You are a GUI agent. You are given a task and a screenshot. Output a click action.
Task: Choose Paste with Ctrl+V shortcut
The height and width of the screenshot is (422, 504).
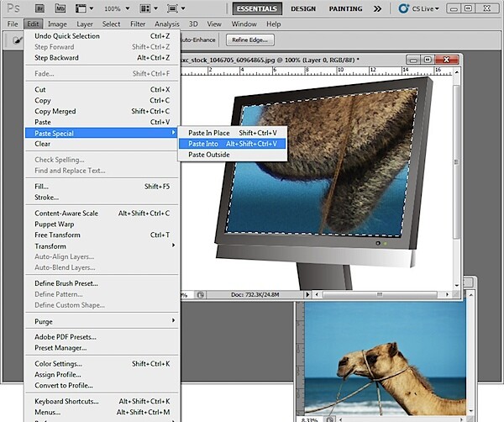[102, 122]
